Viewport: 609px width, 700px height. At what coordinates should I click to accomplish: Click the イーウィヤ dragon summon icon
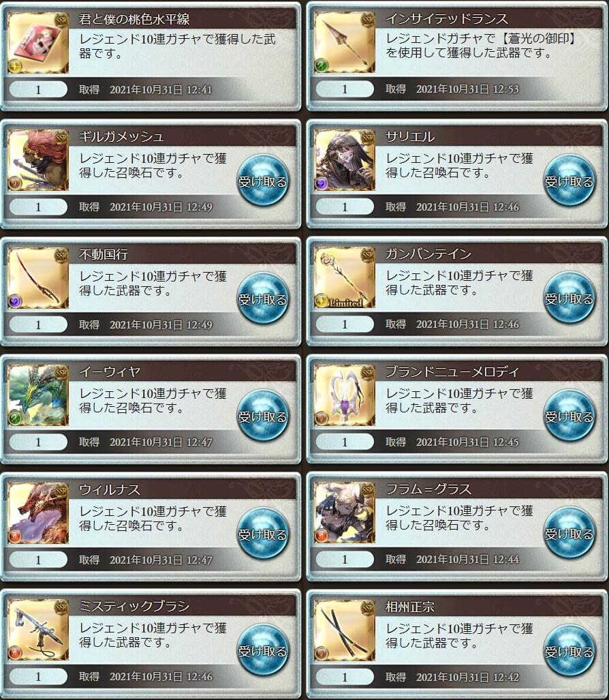click(x=38, y=395)
